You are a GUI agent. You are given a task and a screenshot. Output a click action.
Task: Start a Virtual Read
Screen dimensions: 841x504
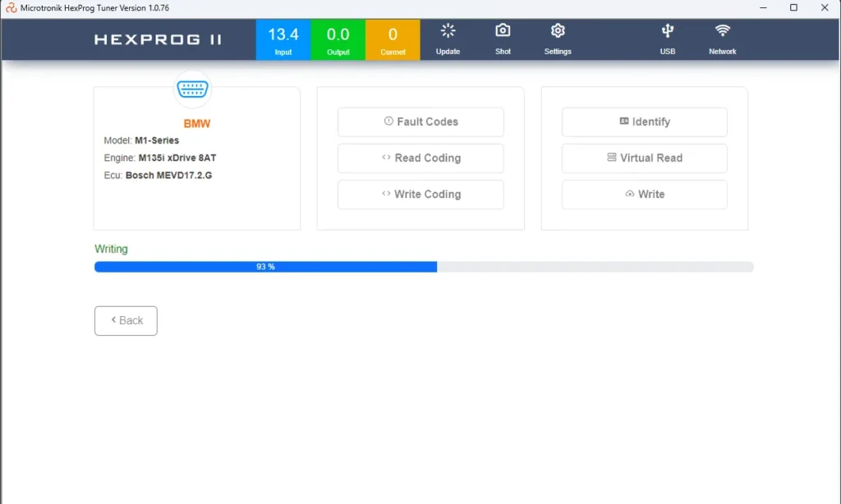coord(644,158)
